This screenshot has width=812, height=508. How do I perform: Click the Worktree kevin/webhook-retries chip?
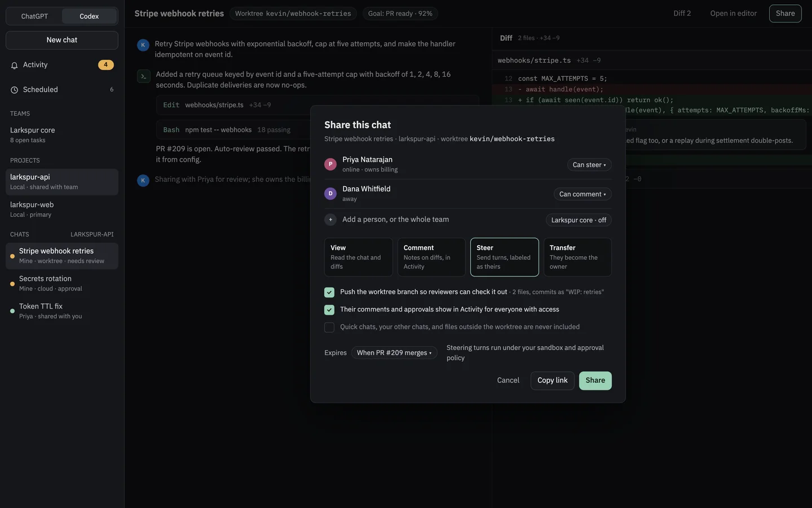tap(293, 14)
